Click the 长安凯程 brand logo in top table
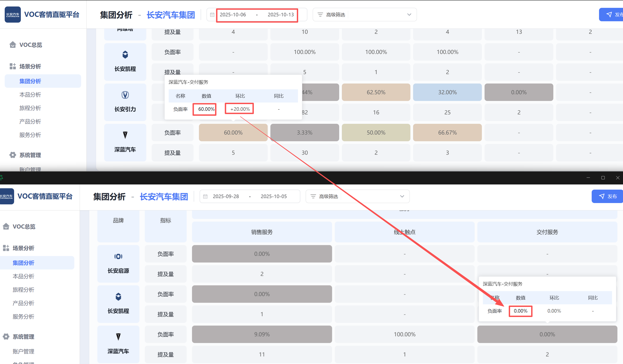This screenshot has width=623, height=364. (125, 54)
